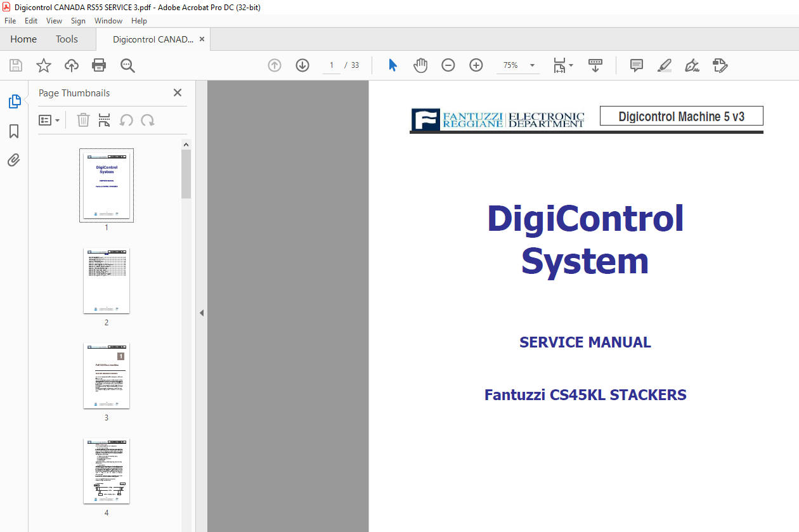
Task: Click the Save file icon
Action: click(16, 65)
